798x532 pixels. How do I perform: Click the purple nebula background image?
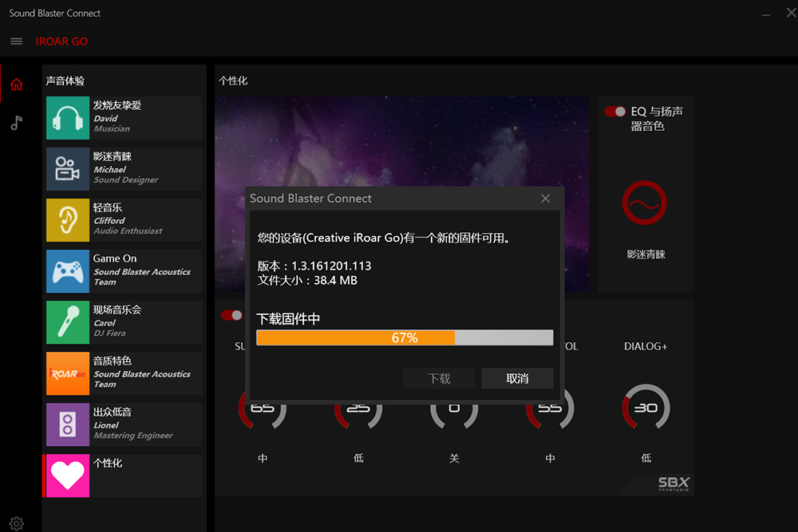pos(401,143)
